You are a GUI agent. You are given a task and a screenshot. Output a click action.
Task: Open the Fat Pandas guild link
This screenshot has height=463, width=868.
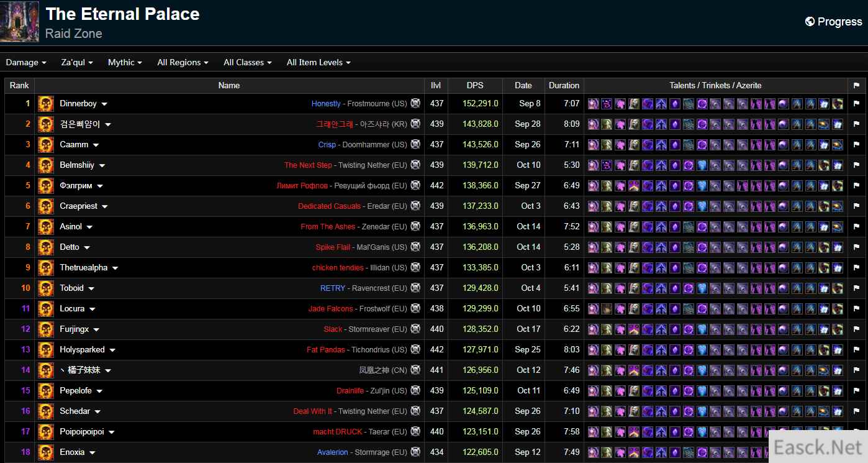[326, 350]
